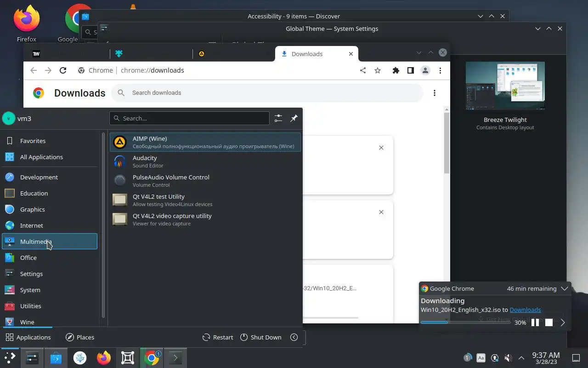Screen dimensions: 588x368
Task: Open System Settings from the taskbar
Action: (32, 357)
